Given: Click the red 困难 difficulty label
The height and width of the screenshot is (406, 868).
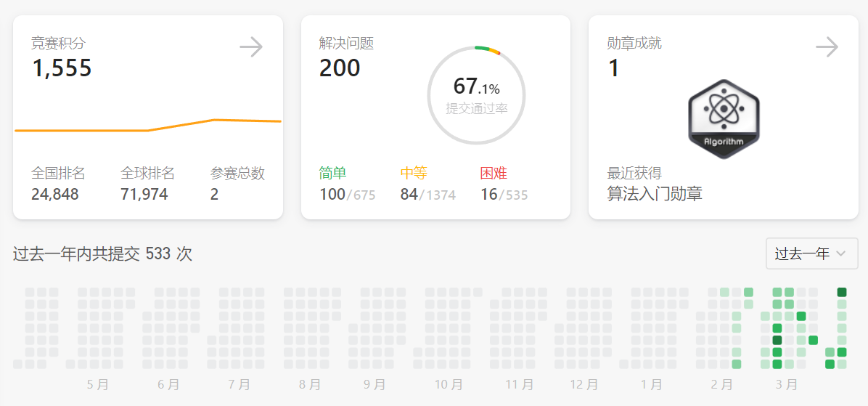Looking at the screenshot, I should 494,173.
